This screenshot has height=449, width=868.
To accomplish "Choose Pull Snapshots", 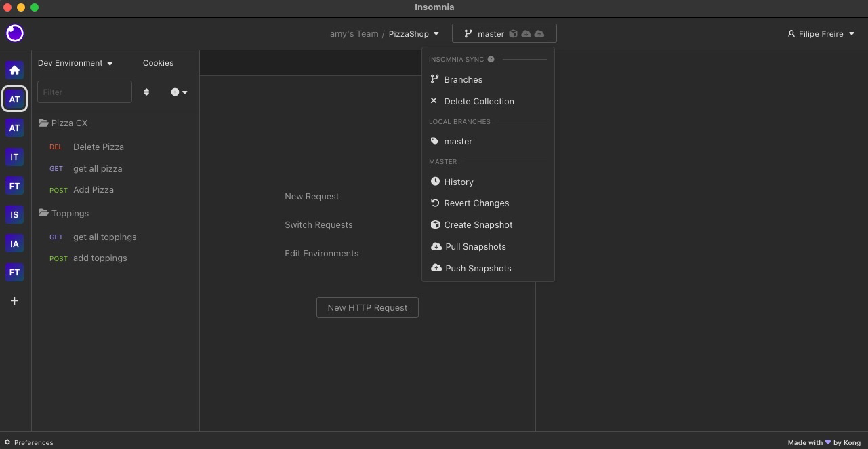I will pos(488,246).
